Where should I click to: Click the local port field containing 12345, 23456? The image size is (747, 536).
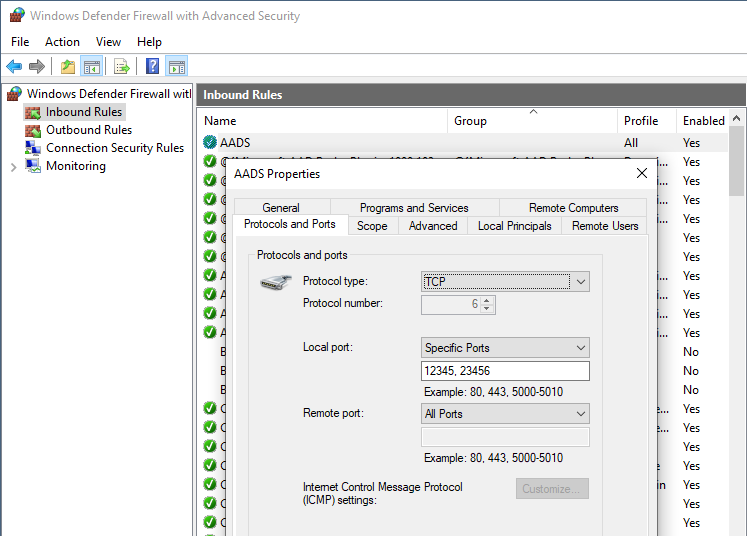click(505, 371)
